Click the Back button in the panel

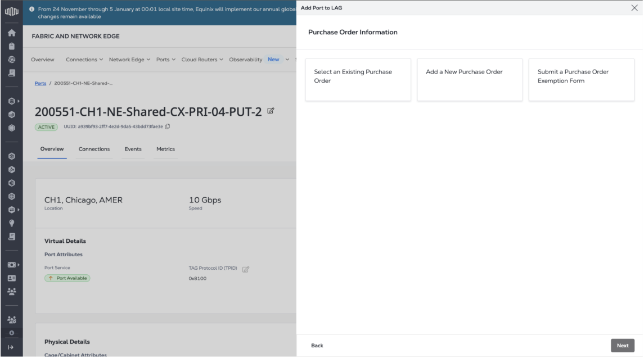click(317, 346)
